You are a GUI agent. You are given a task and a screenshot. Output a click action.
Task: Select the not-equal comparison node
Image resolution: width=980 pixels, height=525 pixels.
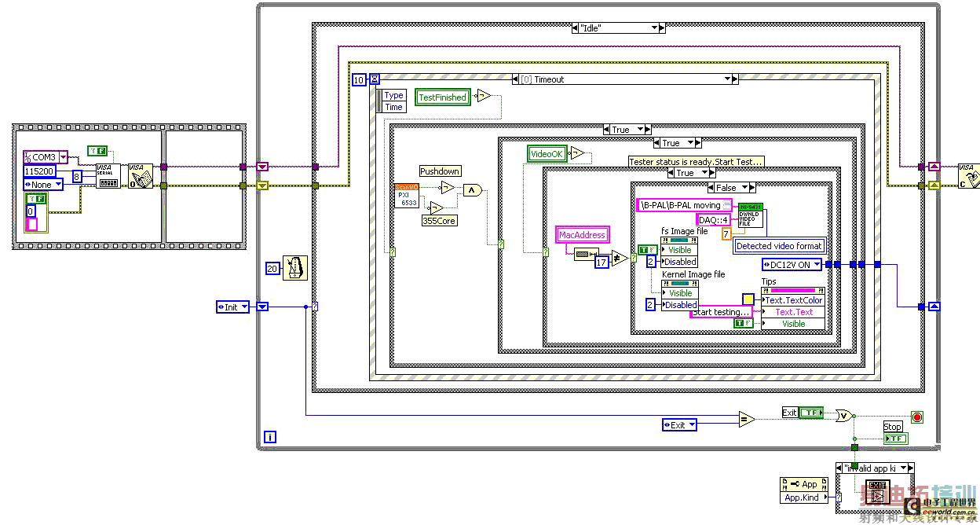pyautogui.click(x=619, y=258)
